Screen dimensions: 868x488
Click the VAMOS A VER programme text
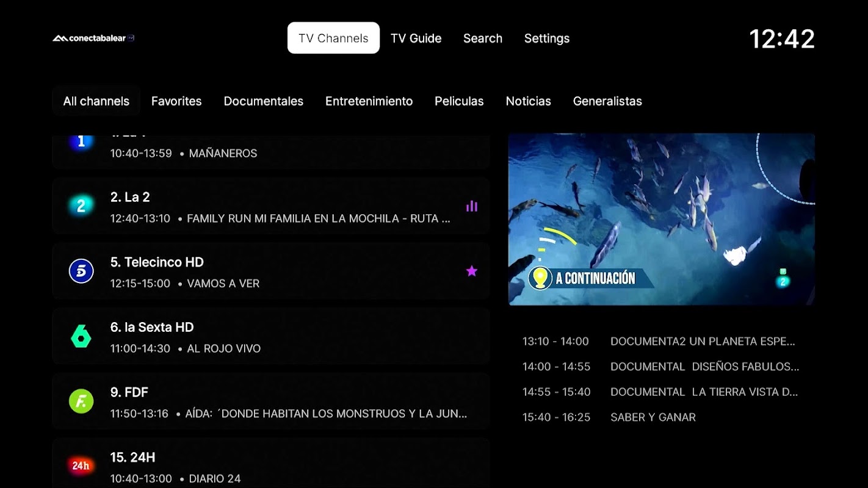pyautogui.click(x=223, y=284)
